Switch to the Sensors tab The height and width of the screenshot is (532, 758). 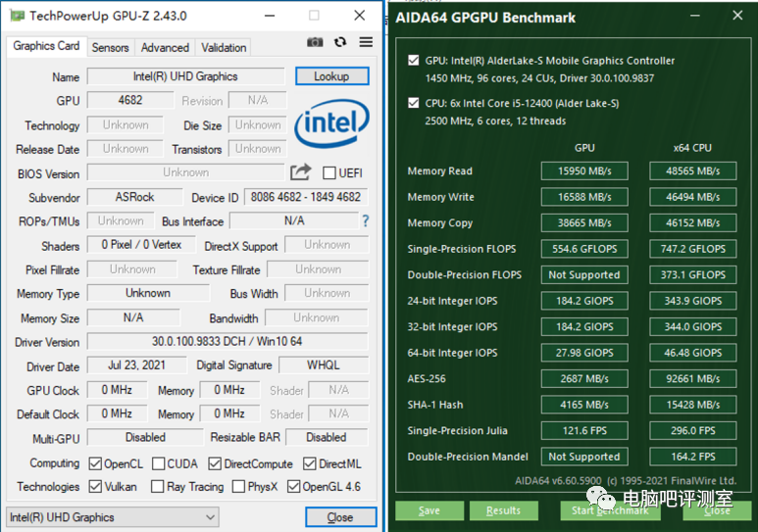(110, 48)
